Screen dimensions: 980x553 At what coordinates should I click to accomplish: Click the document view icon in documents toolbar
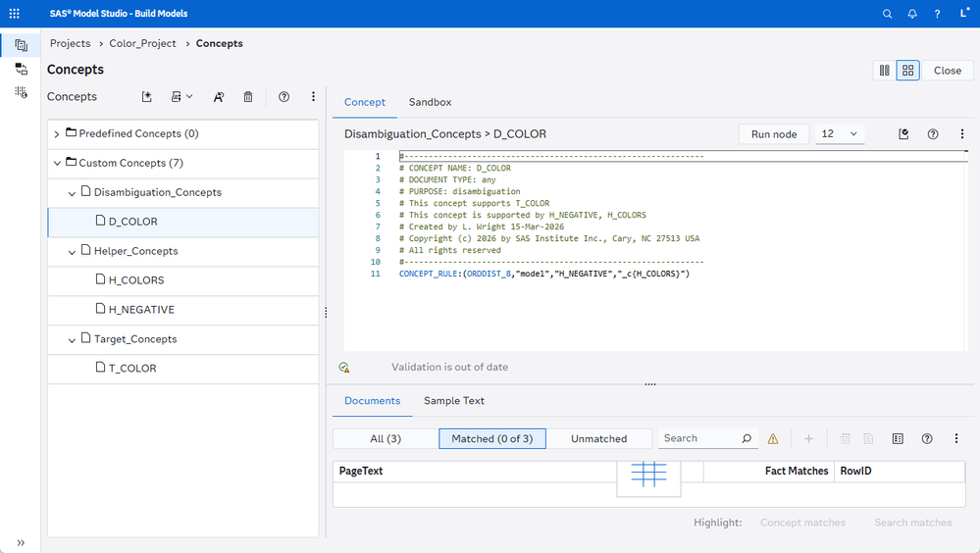pos(868,438)
